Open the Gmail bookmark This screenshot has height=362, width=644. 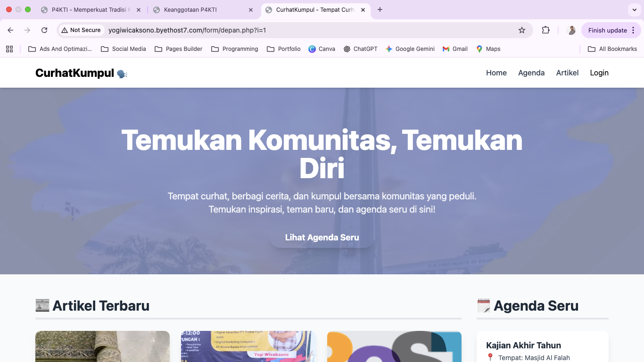click(455, 49)
